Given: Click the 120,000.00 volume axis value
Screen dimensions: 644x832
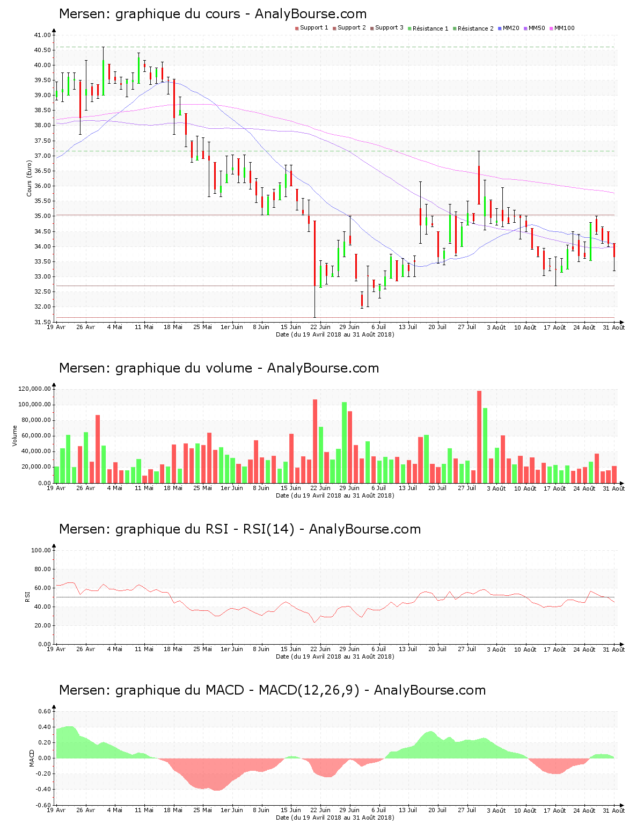Looking at the screenshot, I should (35, 389).
